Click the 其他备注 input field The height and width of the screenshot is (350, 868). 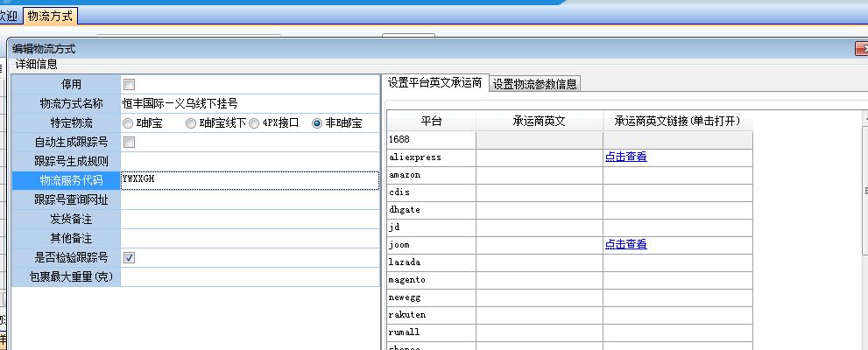(250, 239)
